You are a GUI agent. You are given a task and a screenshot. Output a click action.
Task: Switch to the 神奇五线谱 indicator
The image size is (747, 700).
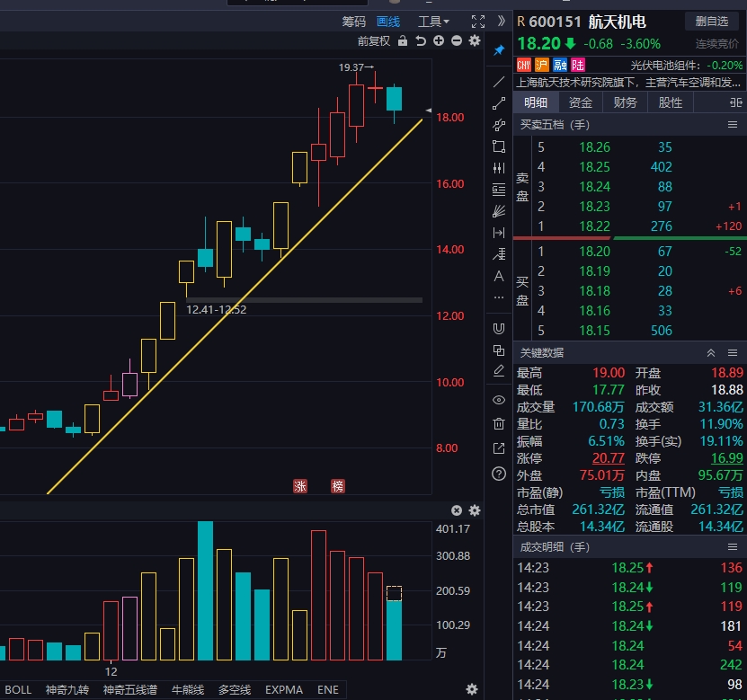130,689
